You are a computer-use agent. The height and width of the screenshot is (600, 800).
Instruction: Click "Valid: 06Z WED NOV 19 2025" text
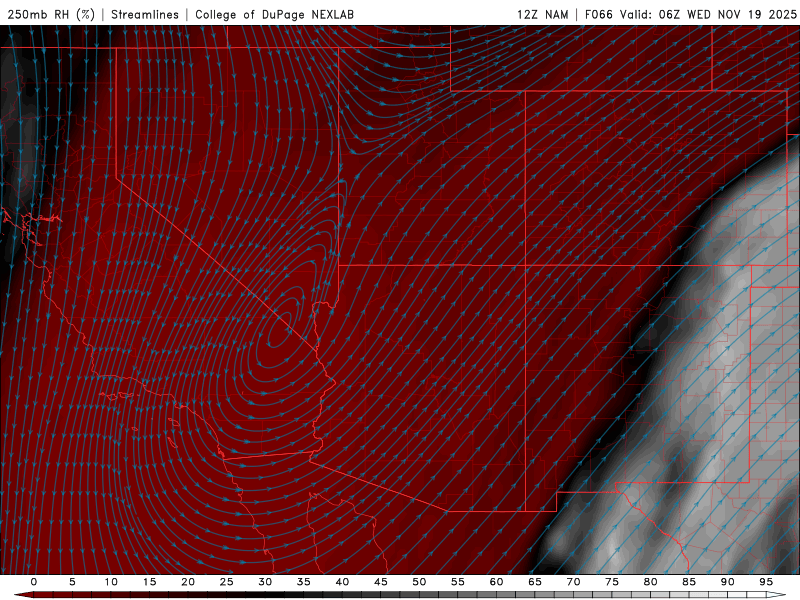(708, 14)
